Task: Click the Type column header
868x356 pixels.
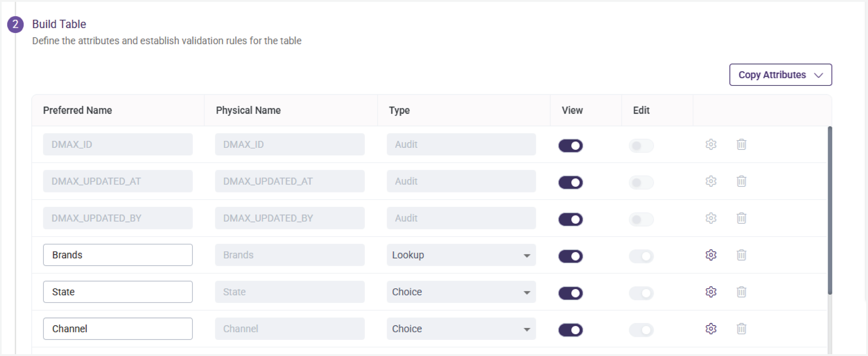Action: pyautogui.click(x=399, y=110)
